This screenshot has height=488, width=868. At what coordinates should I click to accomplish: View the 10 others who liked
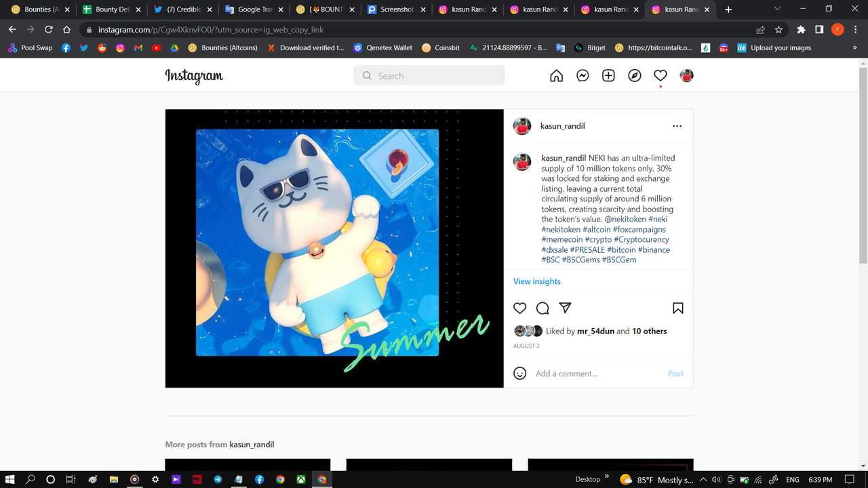(649, 331)
